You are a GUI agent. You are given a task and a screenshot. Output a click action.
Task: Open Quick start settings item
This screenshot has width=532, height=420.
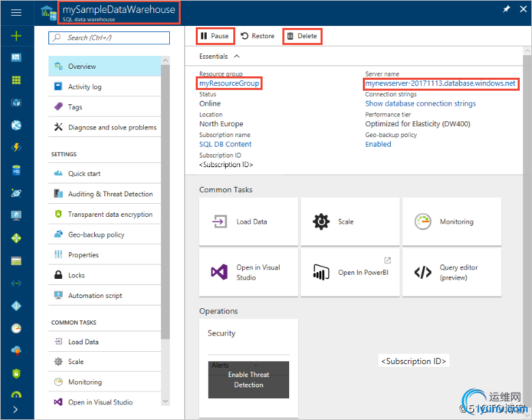104,173
